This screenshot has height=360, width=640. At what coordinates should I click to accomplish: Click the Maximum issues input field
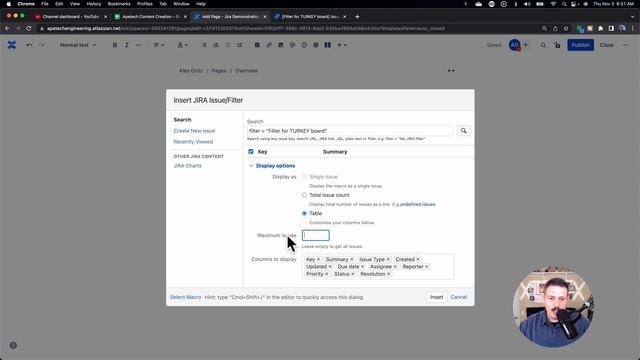pyautogui.click(x=316, y=235)
